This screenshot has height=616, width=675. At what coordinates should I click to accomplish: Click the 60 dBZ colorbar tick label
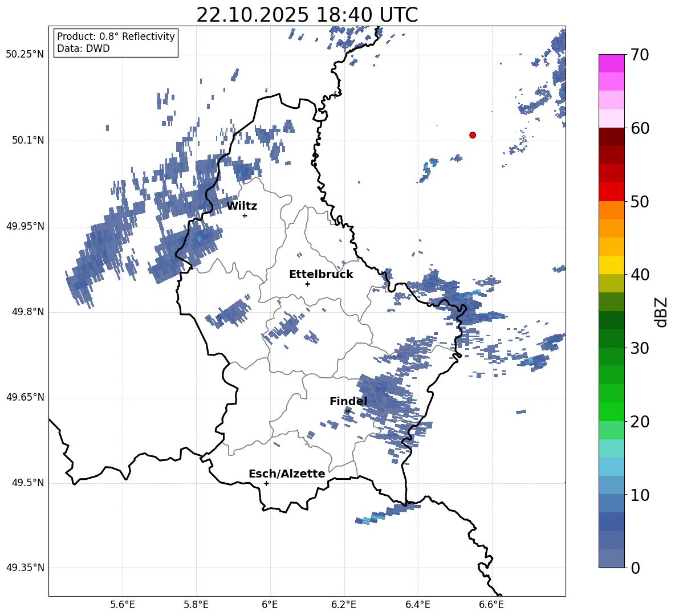640,128
